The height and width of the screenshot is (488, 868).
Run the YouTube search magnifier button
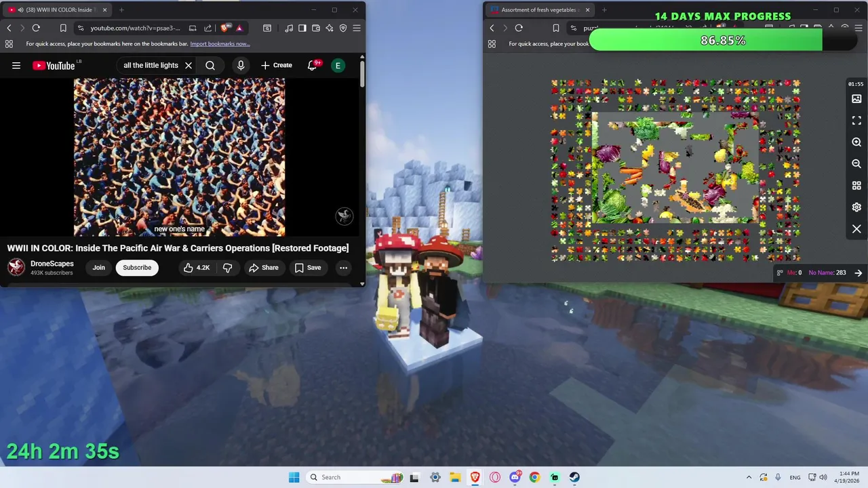pyautogui.click(x=210, y=66)
